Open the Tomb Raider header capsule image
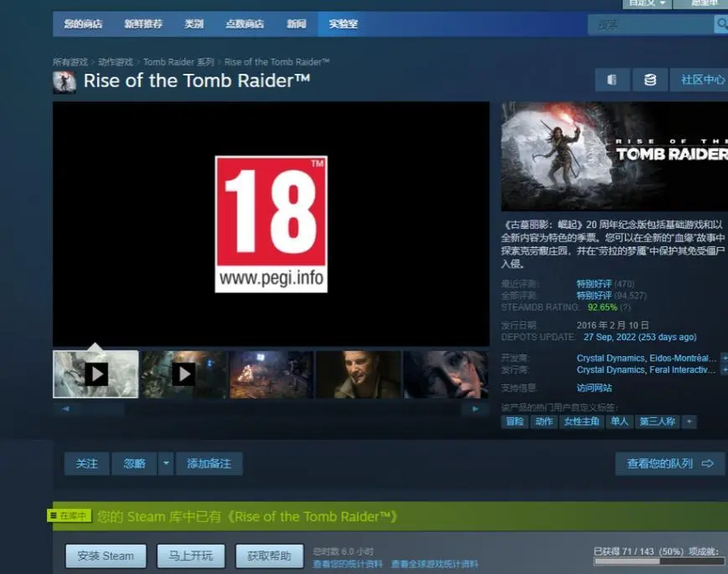This screenshot has width=728, height=574. [x=615, y=157]
